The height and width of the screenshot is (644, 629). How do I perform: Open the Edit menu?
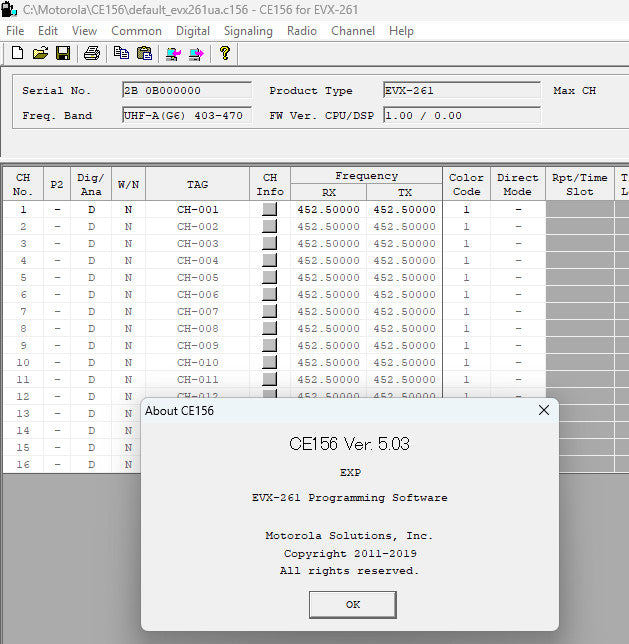point(48,31)
